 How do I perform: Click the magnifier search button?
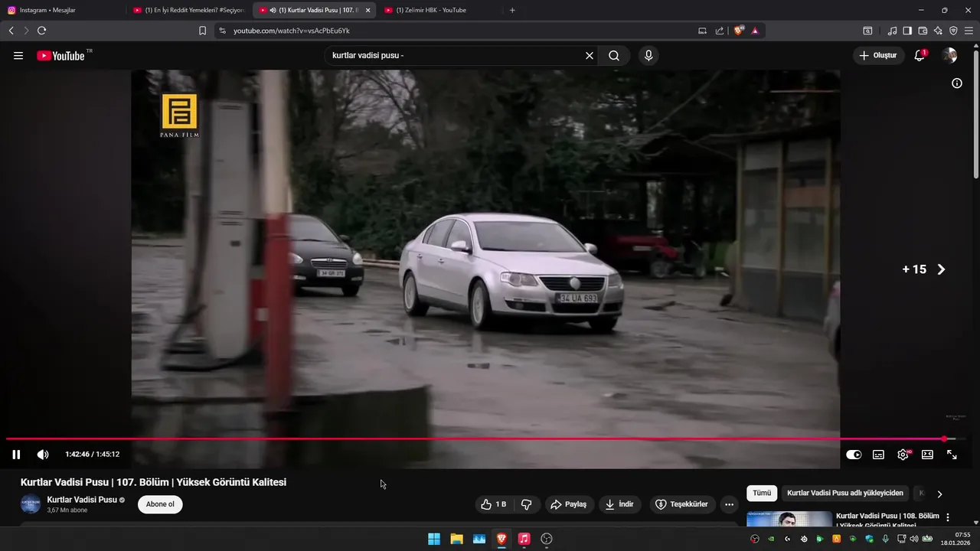(614, 56)
